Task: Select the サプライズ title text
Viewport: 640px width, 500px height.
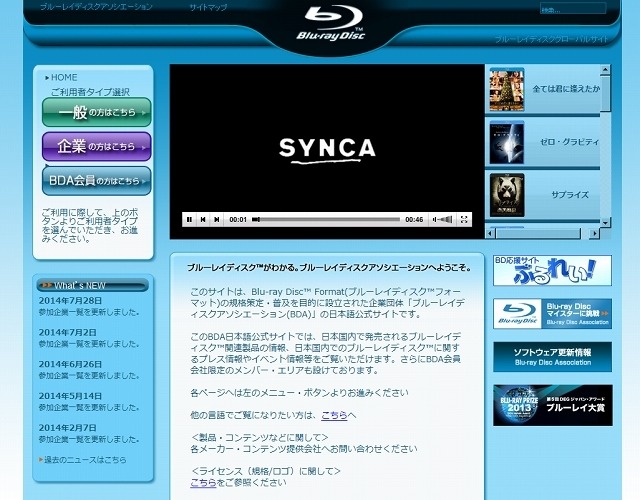Action: point(570,195)
